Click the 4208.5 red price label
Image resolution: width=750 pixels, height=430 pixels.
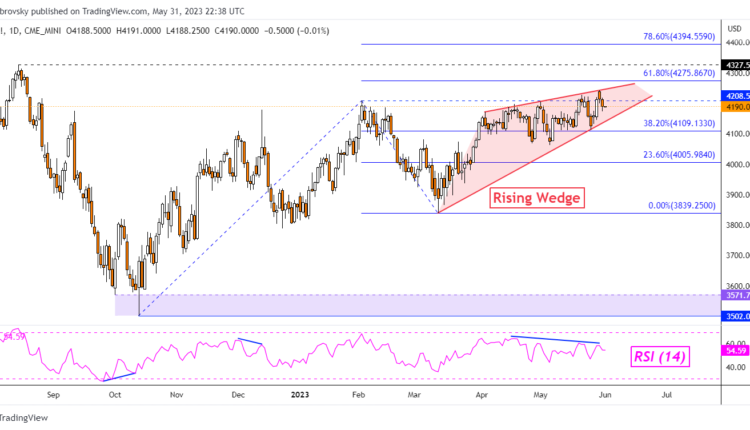(x=735, y=95)
